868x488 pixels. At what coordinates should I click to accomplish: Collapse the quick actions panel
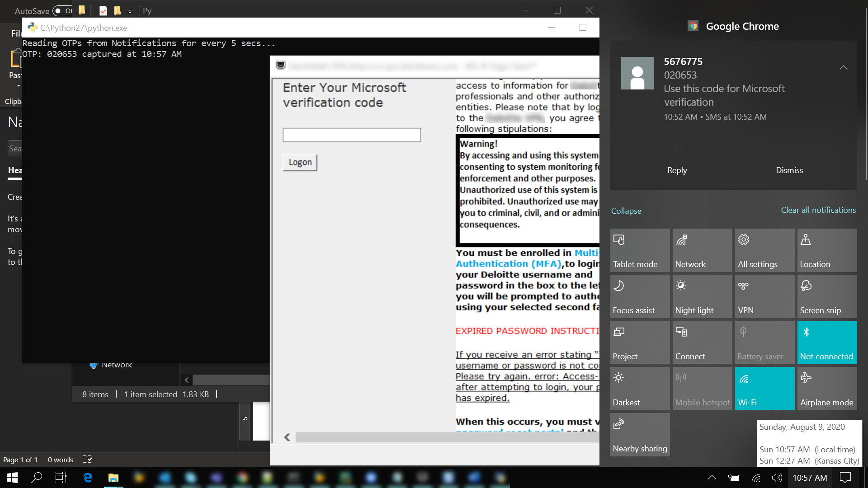click(x=626, y=211)
